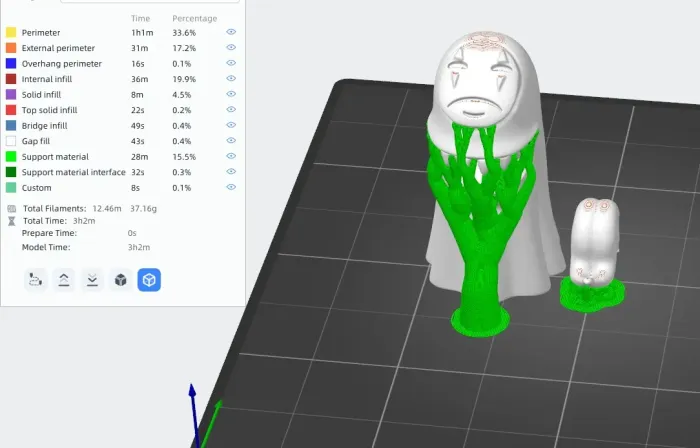Click the white Gap fill swatch
700x448 pixels.
pyautogui.click(x=11, y=141)
